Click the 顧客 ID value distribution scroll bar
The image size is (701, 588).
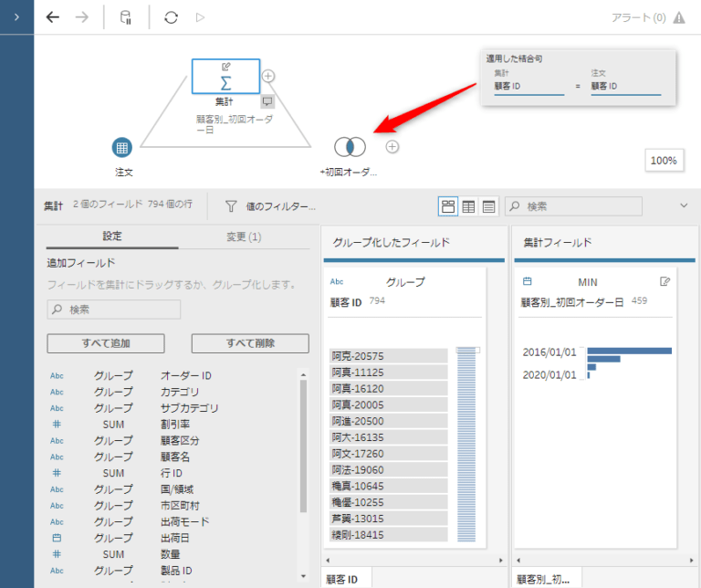click(467, 445)
